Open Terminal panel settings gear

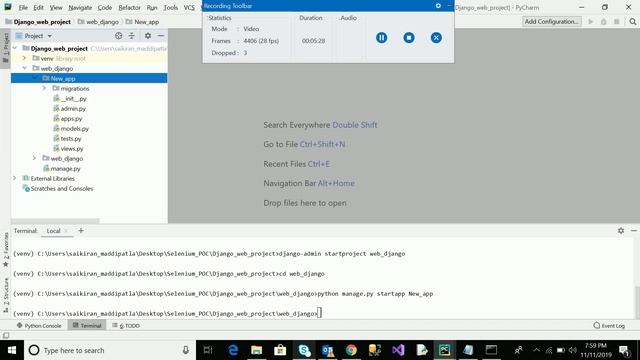click(x=621, y=231)
